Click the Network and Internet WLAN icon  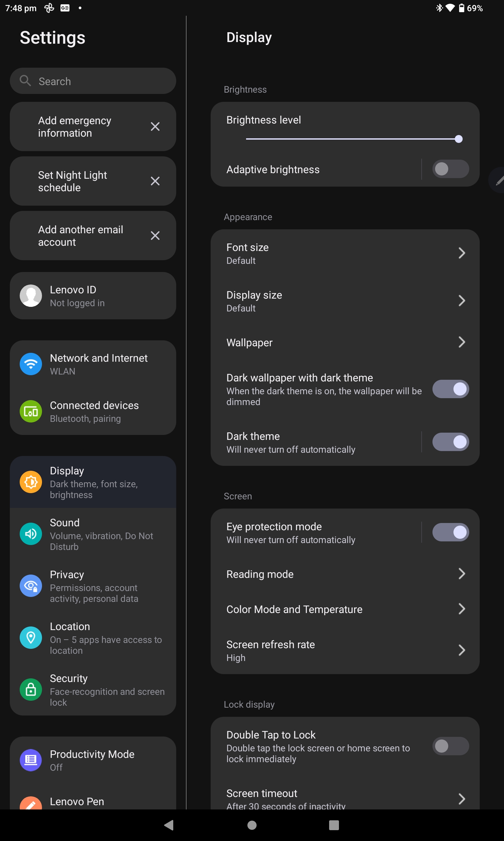tap(31, 364)
